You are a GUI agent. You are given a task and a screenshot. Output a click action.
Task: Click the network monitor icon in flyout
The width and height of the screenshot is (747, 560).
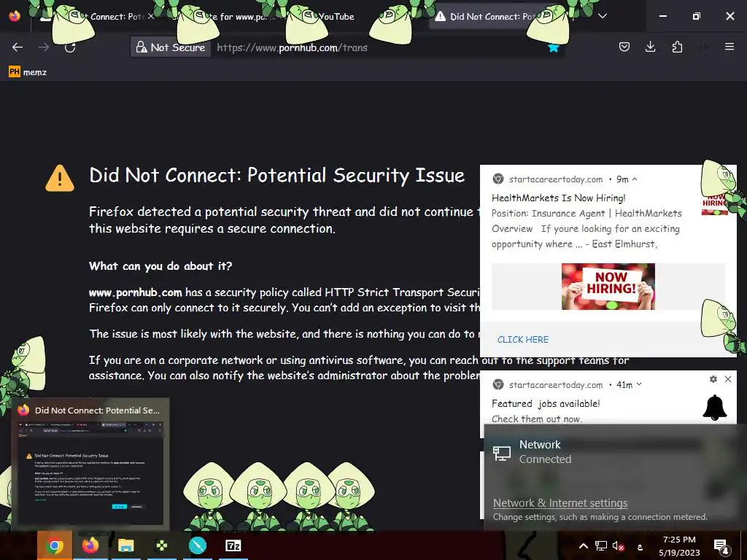click(501, 453)
